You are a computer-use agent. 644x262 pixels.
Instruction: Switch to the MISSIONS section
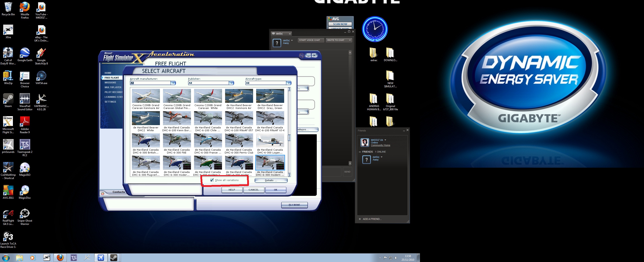point(111,82)
